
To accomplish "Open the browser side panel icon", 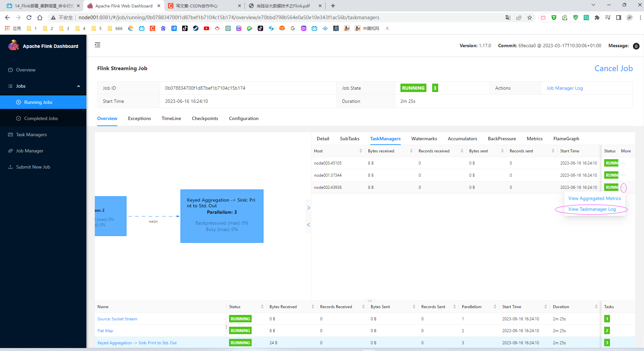I will (619, 18).
